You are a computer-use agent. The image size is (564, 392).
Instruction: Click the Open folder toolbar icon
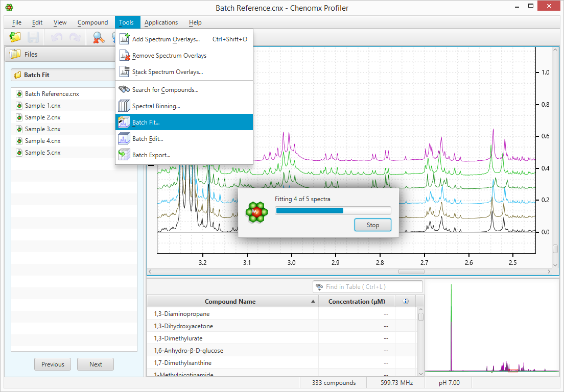(15, 37)
